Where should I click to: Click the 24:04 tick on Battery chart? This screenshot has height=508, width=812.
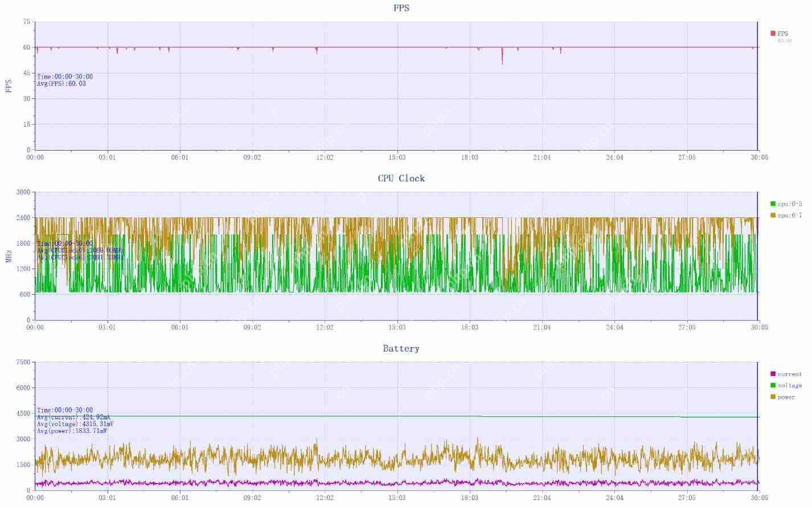click(x=614, y=498)
